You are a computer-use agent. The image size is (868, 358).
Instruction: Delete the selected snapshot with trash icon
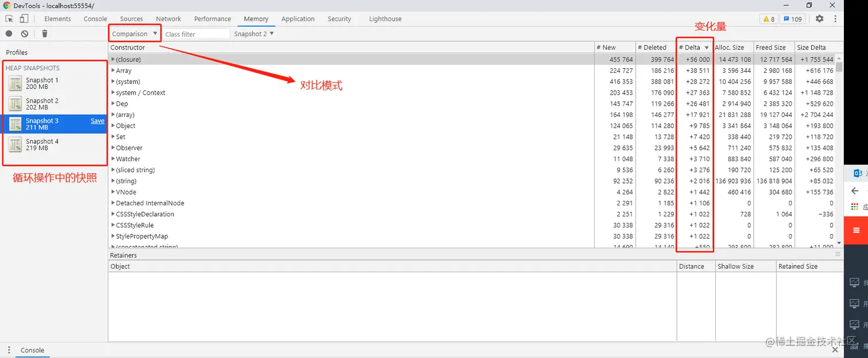(x=44, y=33)
